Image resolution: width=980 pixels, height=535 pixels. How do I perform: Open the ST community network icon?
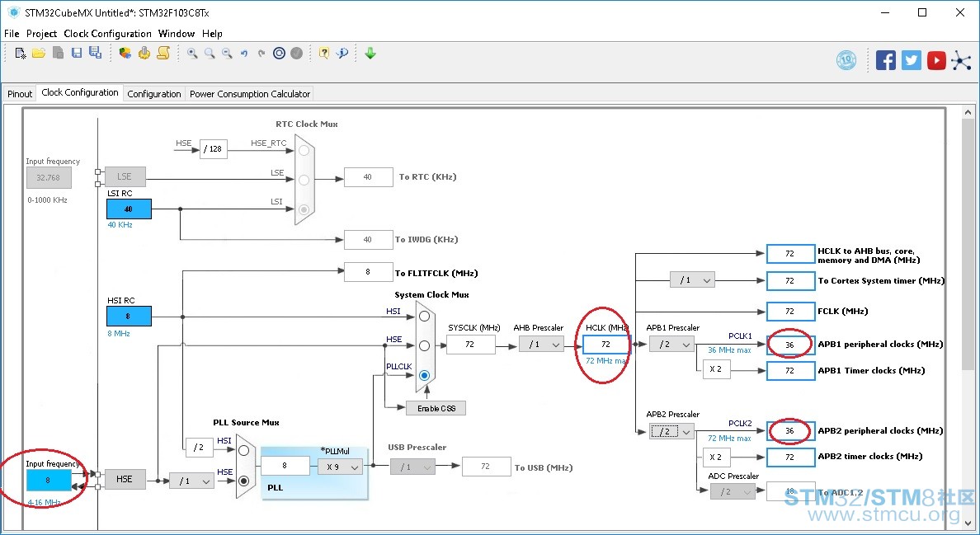(961, 60)
